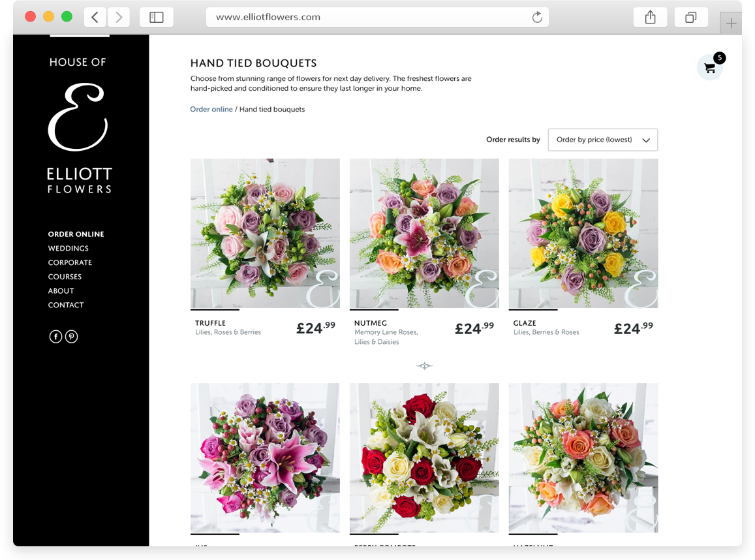Click the Safari share icon
Screen dimensions: 755x560
point(650,17)
